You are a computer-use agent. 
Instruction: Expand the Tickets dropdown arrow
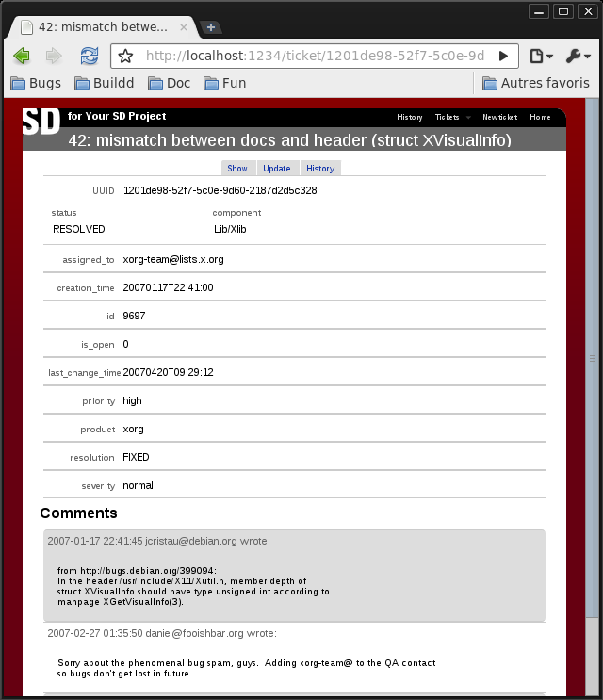pos(468,118)
